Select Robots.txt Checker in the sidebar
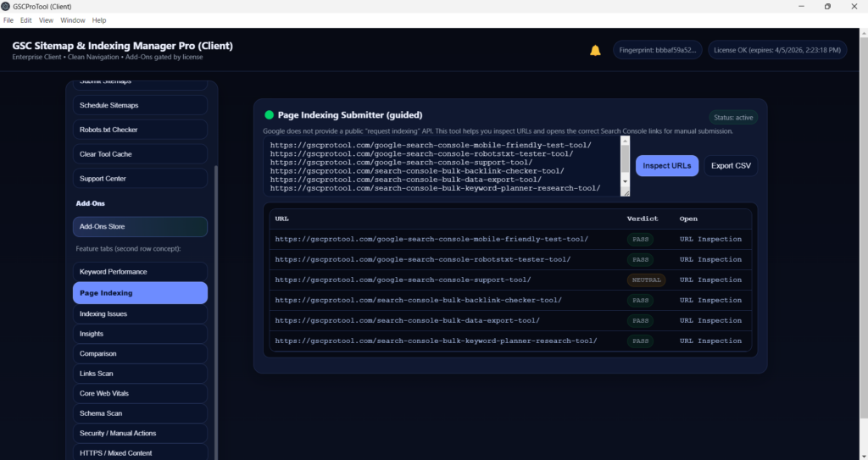Image resolution: width=868 pixels, height=460 pixels. coord(140,130)
